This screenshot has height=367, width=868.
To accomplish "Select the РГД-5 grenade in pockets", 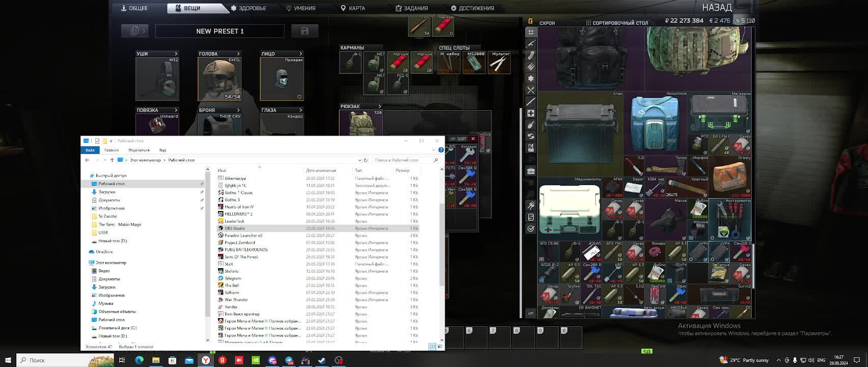I will tap(398, 84).
